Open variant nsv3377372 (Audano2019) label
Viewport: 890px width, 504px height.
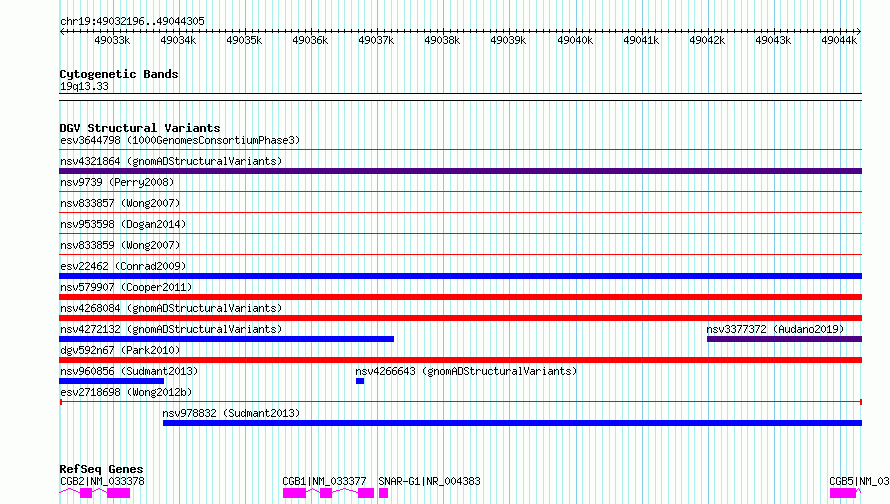point(775,329)
